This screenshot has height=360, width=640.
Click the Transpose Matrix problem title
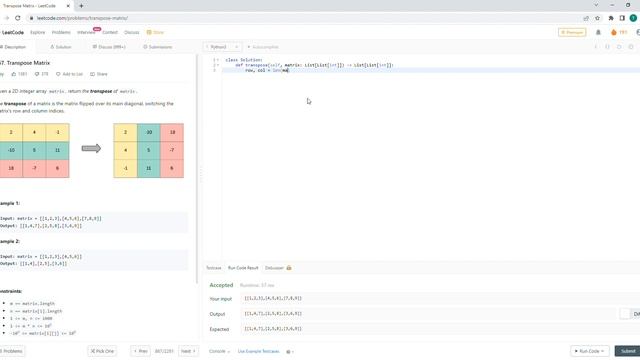pyautogui.click(x=25, y=63)
